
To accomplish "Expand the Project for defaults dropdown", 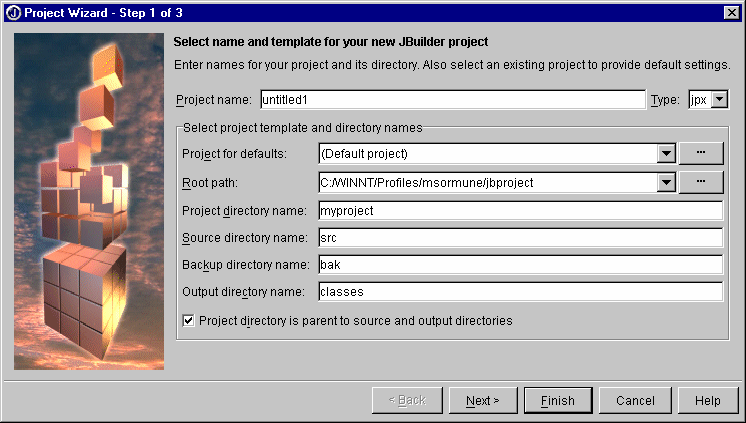I will [666, 154].
